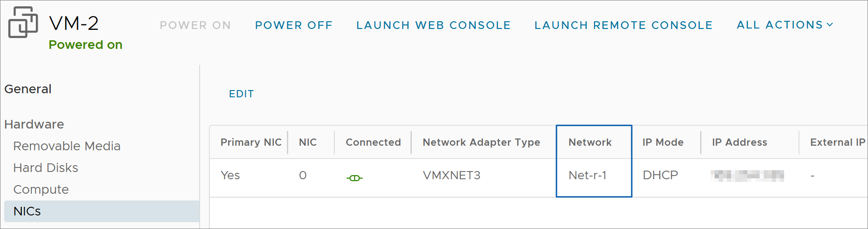The height and width of the screenshot is (229, 868).
Task: Select the NICs sidebar item
Action: 102,211
